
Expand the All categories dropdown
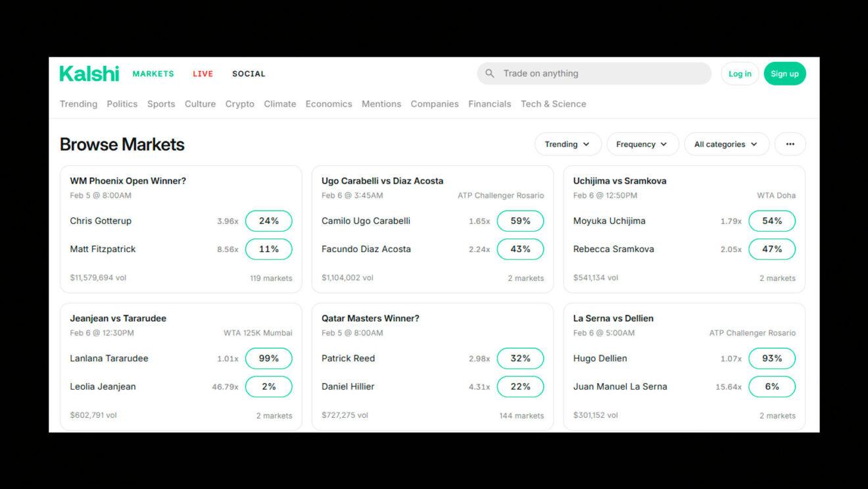tap(726, 144)
